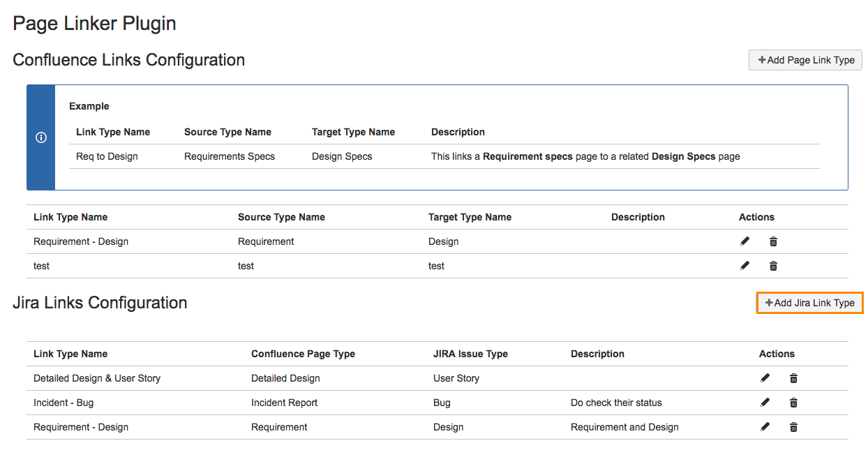
Task: Edit the "test" link type
Action: 744,265
